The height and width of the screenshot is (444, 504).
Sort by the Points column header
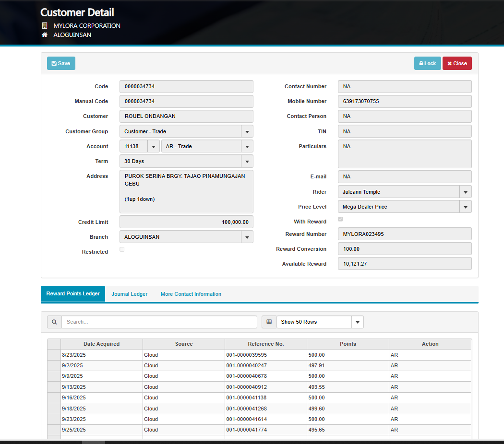click(x=348, y=344)
